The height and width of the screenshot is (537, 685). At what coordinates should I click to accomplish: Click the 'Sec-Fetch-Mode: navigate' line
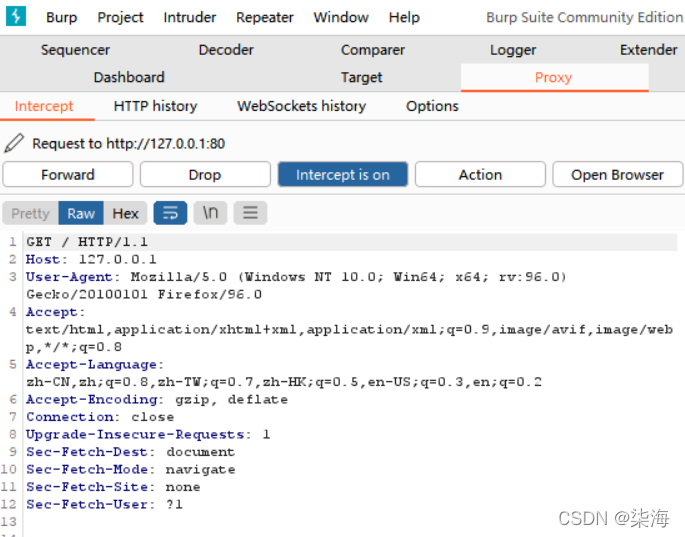(131, 469)
